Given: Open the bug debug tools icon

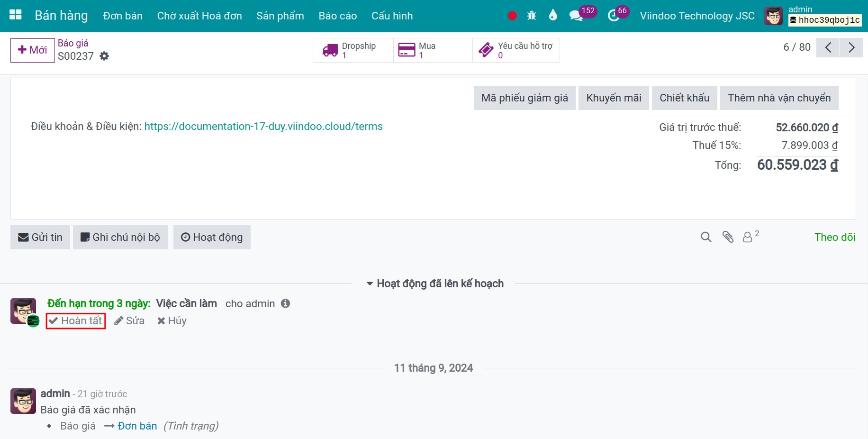Looking at the screenshot, I should tap(532, 16).
